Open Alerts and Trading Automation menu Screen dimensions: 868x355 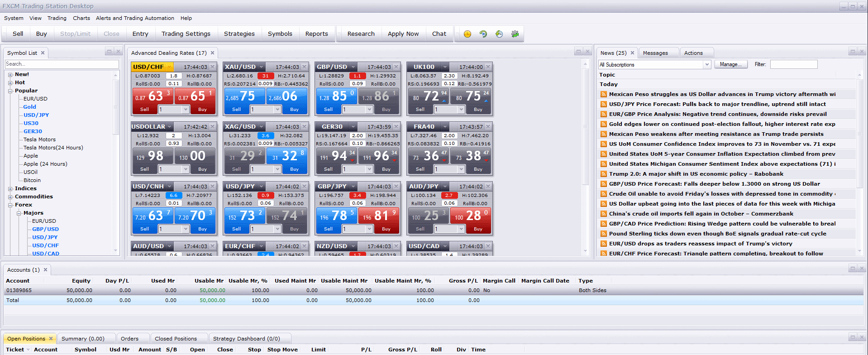coord(135,18)
